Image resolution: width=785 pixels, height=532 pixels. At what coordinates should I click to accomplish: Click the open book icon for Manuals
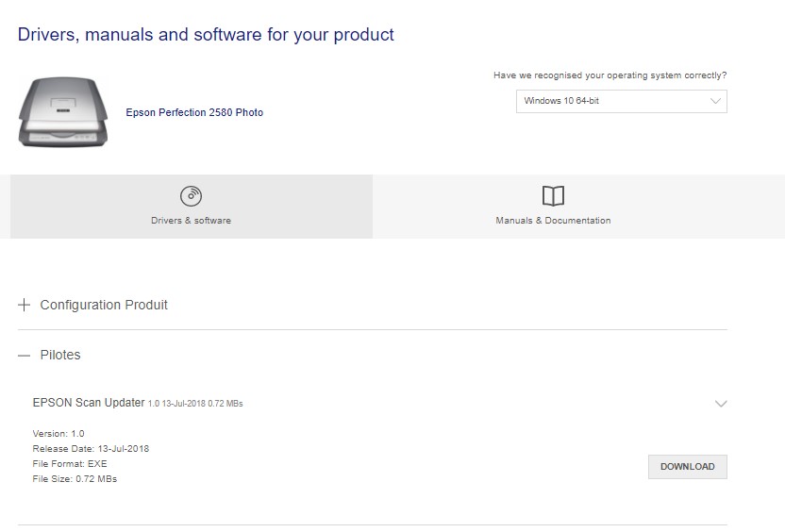[553, 196]
